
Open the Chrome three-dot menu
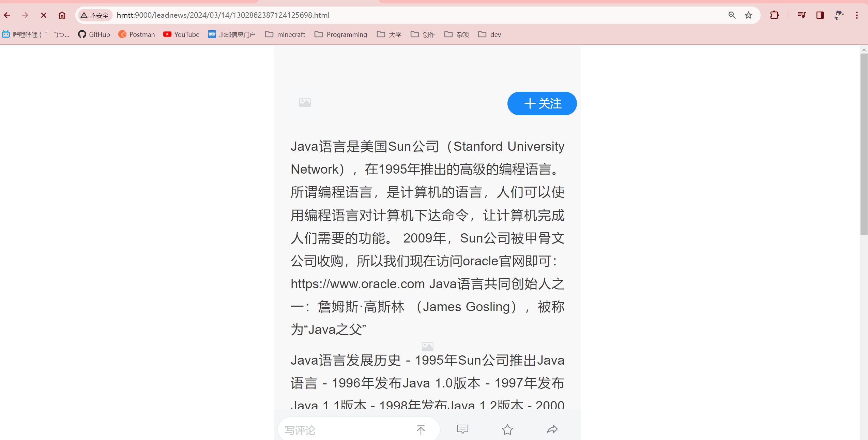pos(857,15)
